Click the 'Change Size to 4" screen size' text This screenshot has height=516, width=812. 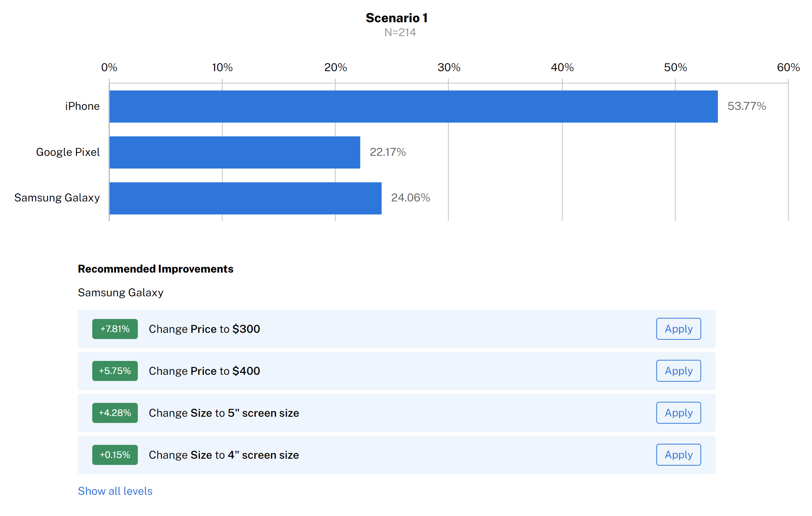click(224, 455)
